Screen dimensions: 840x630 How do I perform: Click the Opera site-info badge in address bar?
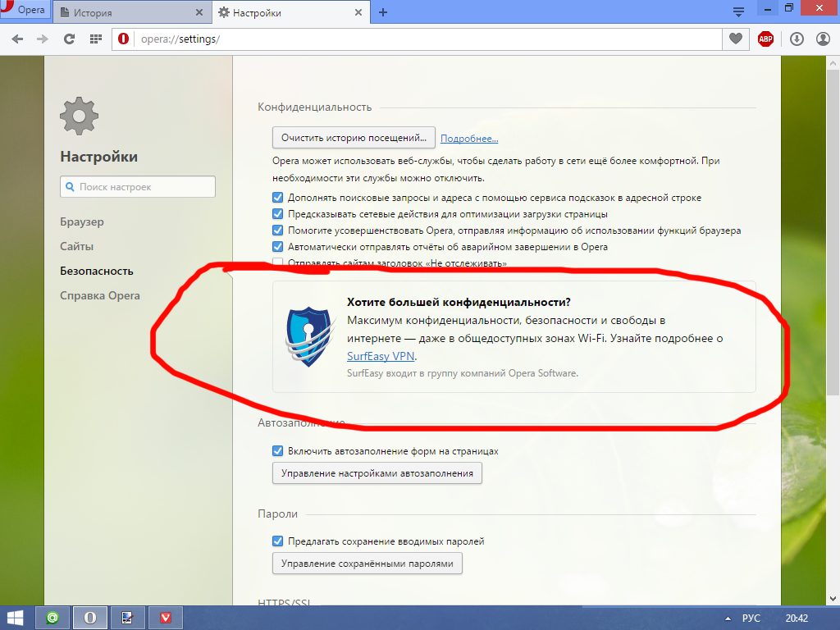pyautogui.click(x=123, y=39)
